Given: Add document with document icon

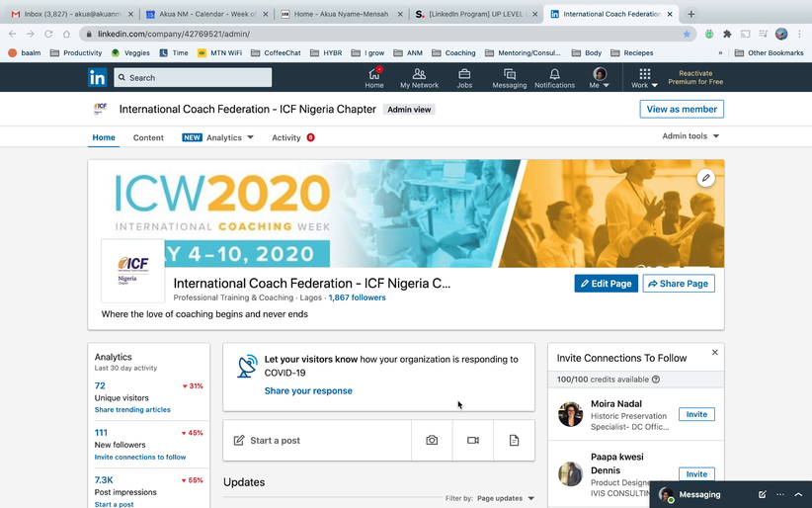Looking at the screenshot, I should [x=514, y=440].
